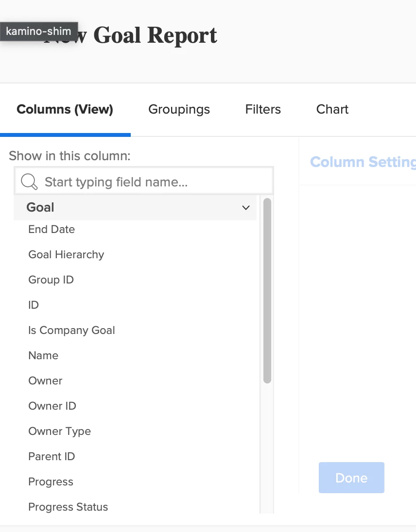Select the Owner Type field
Viewport: 416px width, 532px height.
[59, 432]
